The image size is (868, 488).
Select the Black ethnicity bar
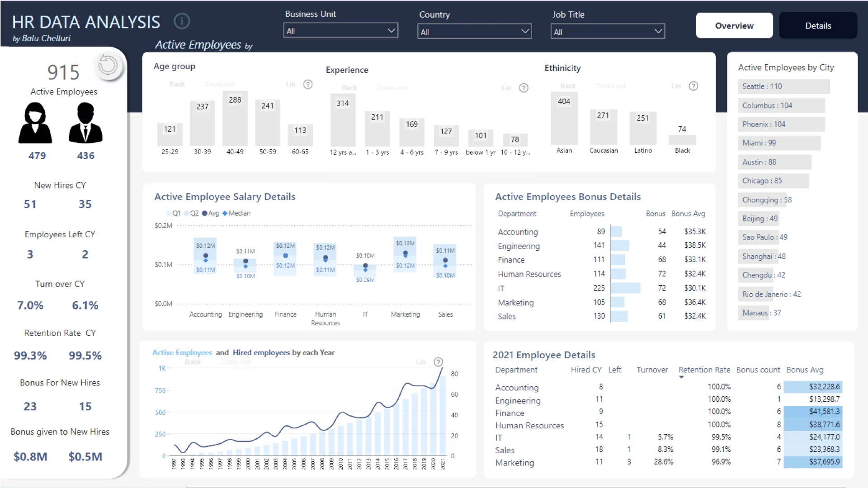682,140
